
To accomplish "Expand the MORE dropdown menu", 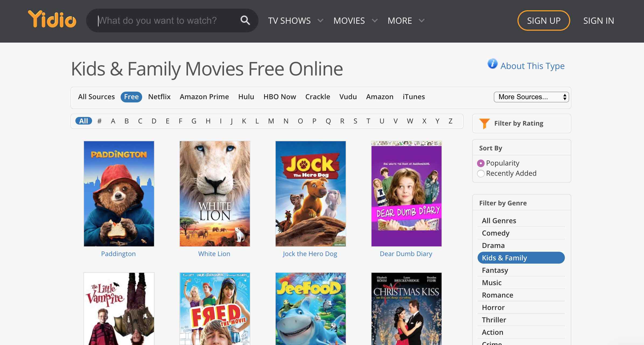I will [x=406, y=21].
